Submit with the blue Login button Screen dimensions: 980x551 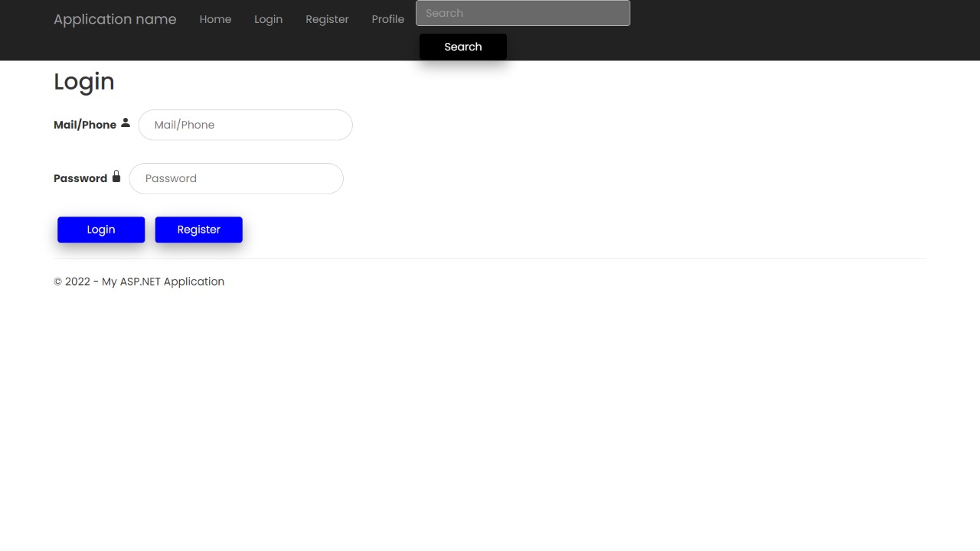tap(101, 230)
